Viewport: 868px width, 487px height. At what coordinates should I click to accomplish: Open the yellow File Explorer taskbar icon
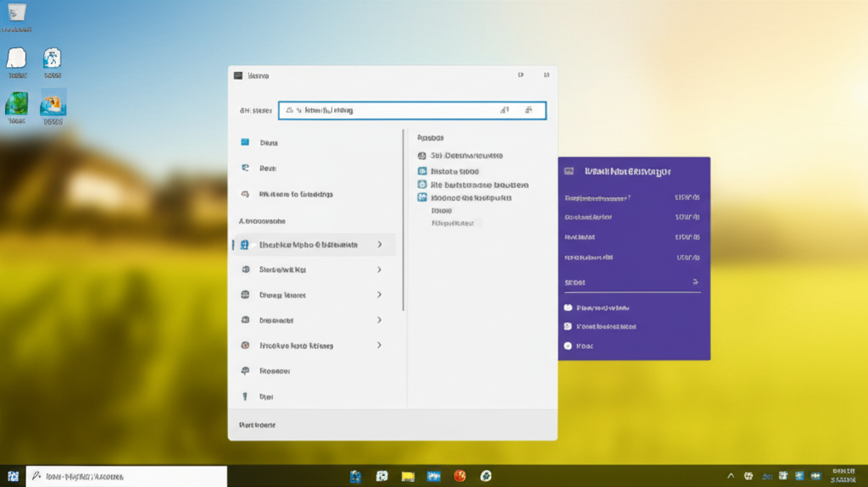tap(408, 477)
